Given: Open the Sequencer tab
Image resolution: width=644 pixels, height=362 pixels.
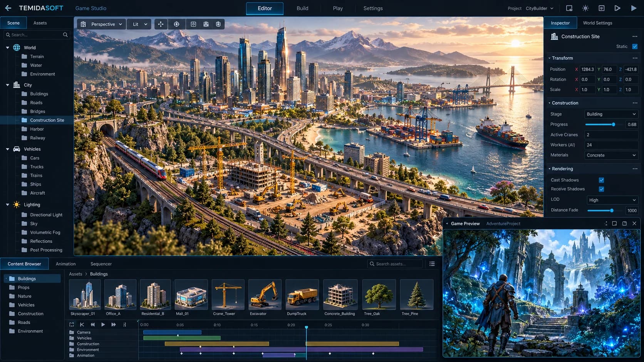Looking at the screenshot, I should pos(101,264).
